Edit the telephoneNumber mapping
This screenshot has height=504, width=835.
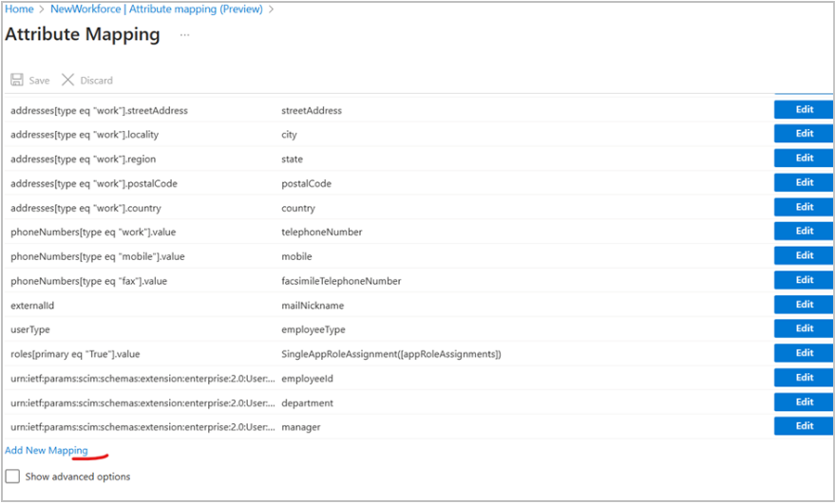804,232
